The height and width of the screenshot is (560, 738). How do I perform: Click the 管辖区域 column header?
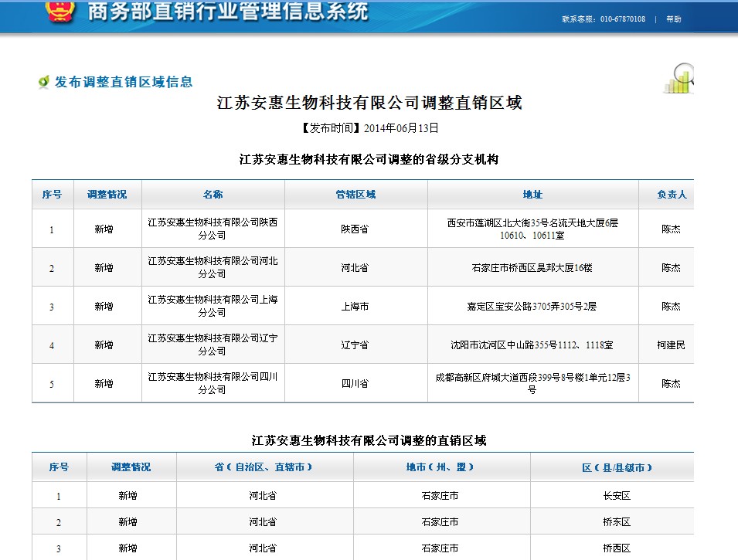point(355,195)
